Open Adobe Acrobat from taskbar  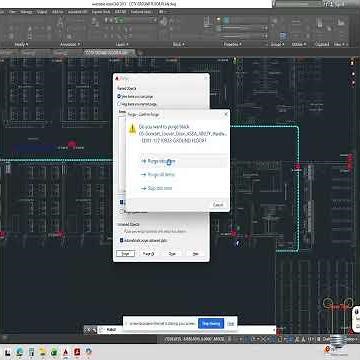pyautogui.click(x=77, y=352)
